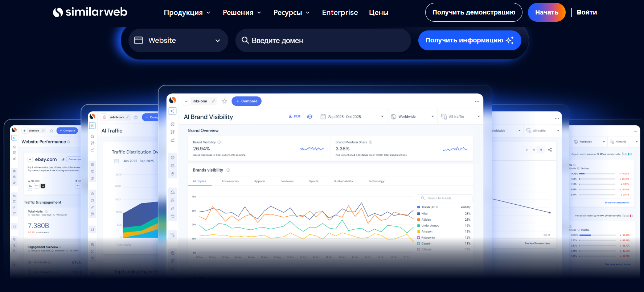The height and width of the screenshot is (292, 644).
Task: Click the link chain icon in nike.com sidebar
Action: (173, 208)
